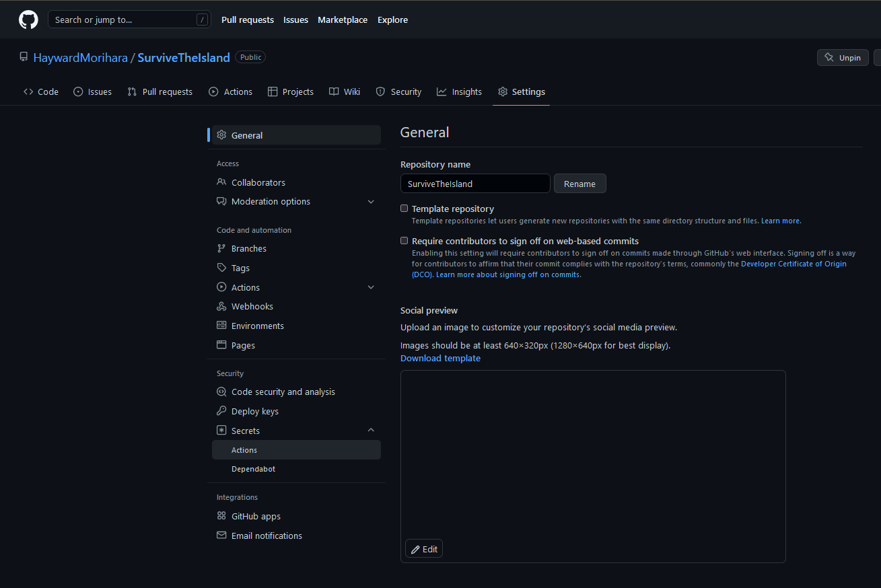
Task: Click the Pull requests tab branch icon
Action: click(133, 91)
